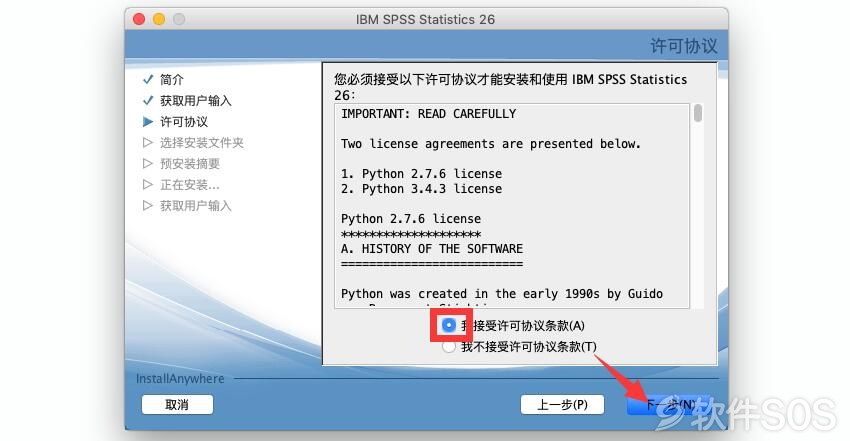Click the 下一步(N) button

669,405
